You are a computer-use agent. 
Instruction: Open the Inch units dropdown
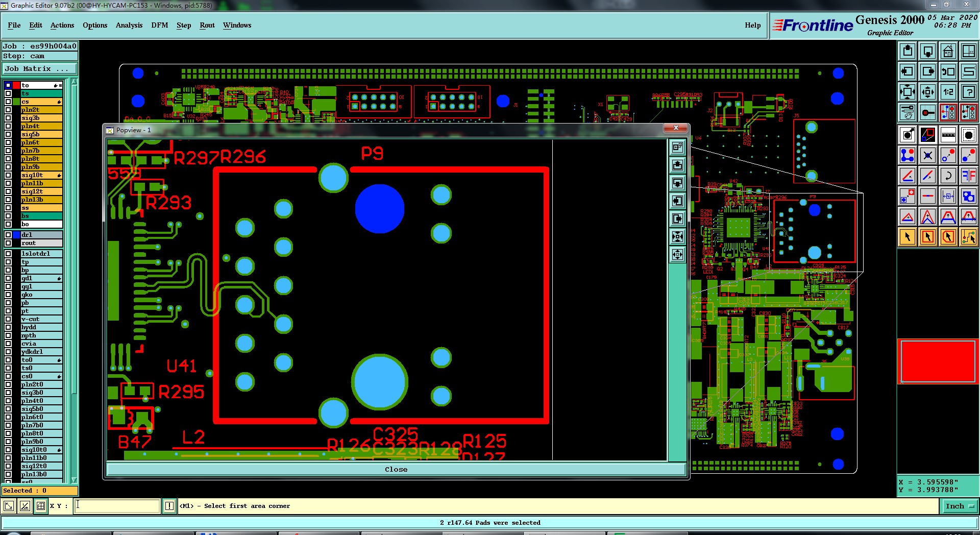[960, 506]
